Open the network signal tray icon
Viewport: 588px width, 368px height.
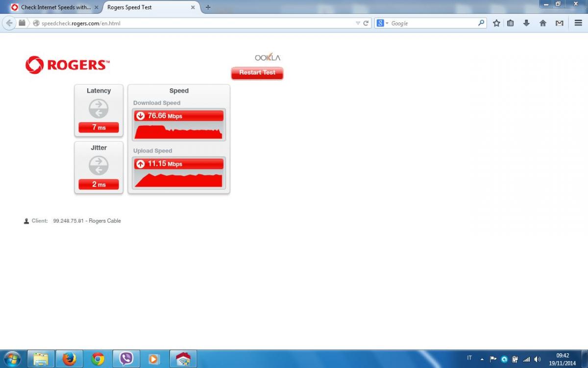pyautogui.click(x=526, y=359)
